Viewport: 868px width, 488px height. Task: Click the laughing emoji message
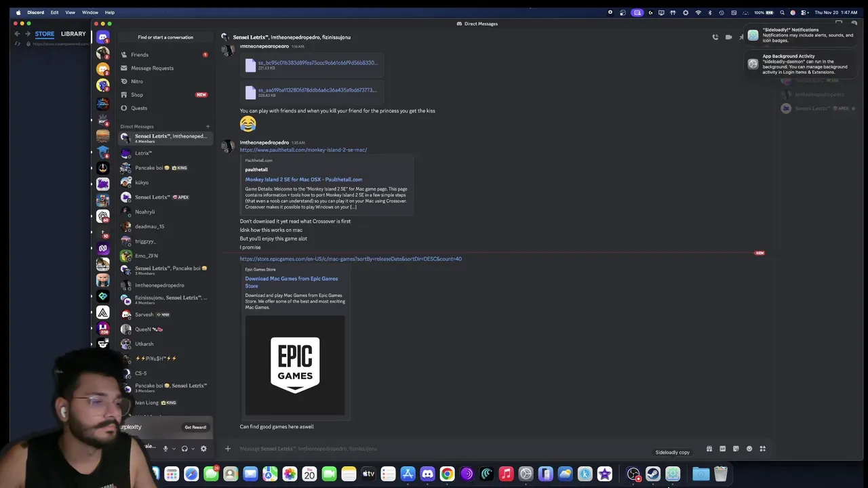(248, 123)
